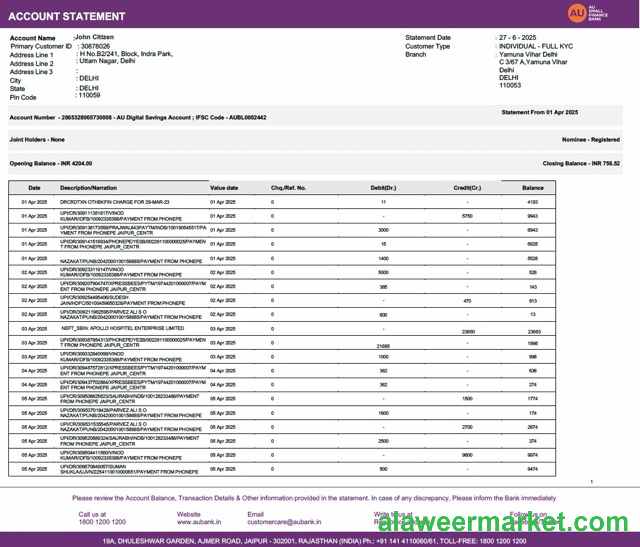Screen dimensions: 640x547
Task: Select branch address C 3/67 A,Yamuna Vihar
Action: [533, 62]
